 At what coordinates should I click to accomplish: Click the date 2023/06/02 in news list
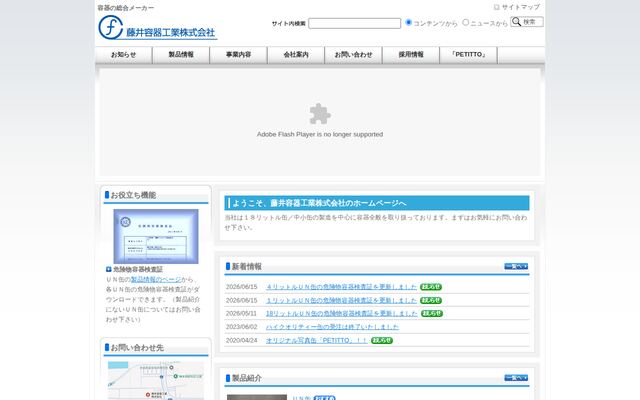click(241, 327)
